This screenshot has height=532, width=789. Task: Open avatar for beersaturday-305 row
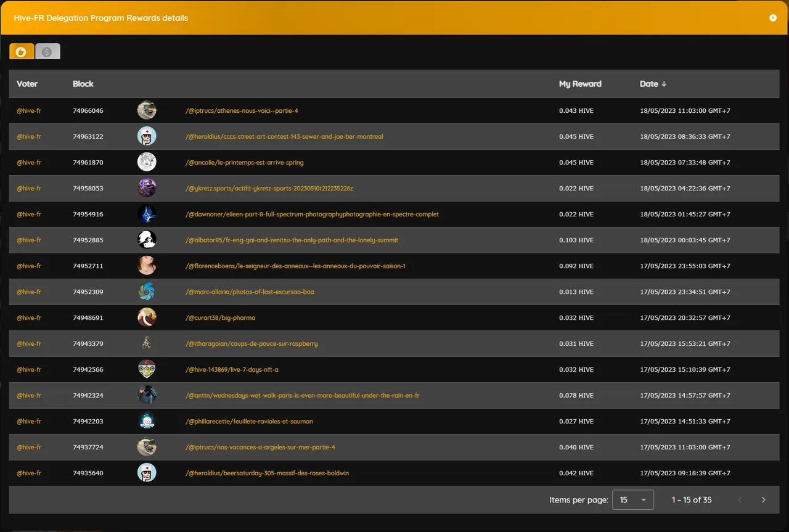(x=147, y=473)
